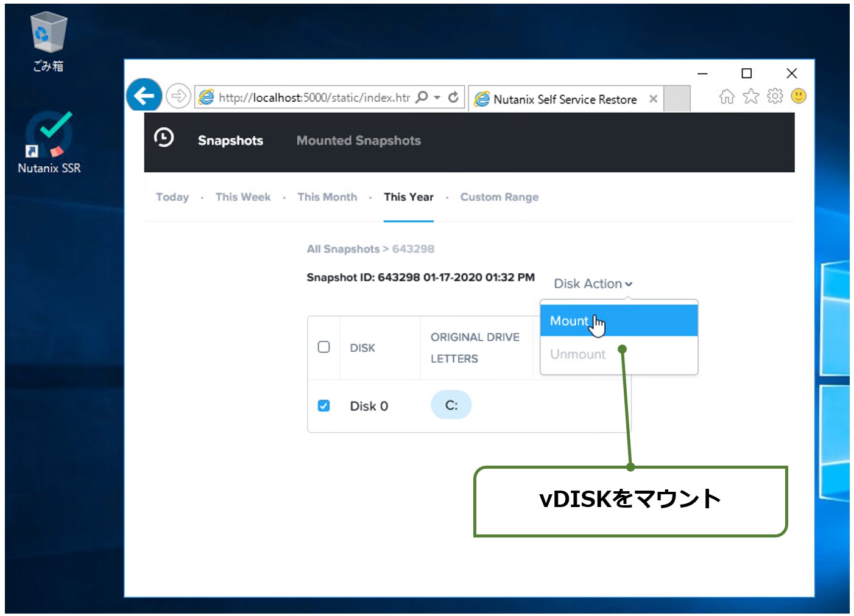Toggle the Disk Action dropdown
The width and height of the screenshot is (854, 616).
pos(593,284)
